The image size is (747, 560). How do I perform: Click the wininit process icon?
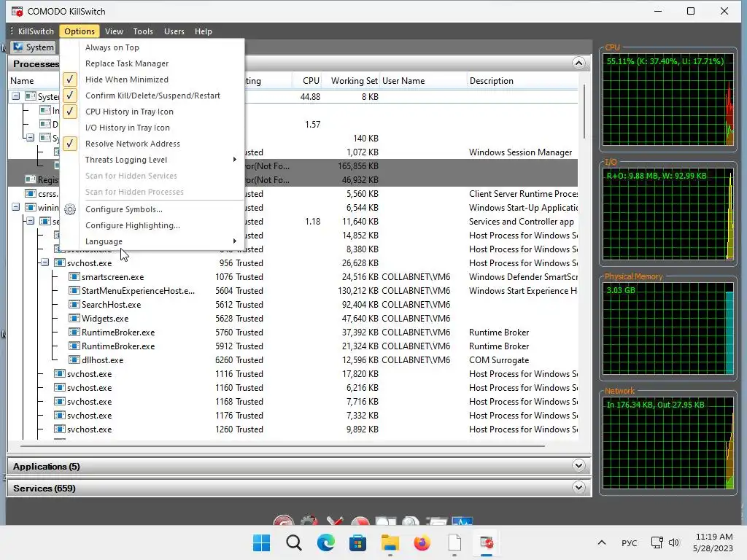(31, 207)
